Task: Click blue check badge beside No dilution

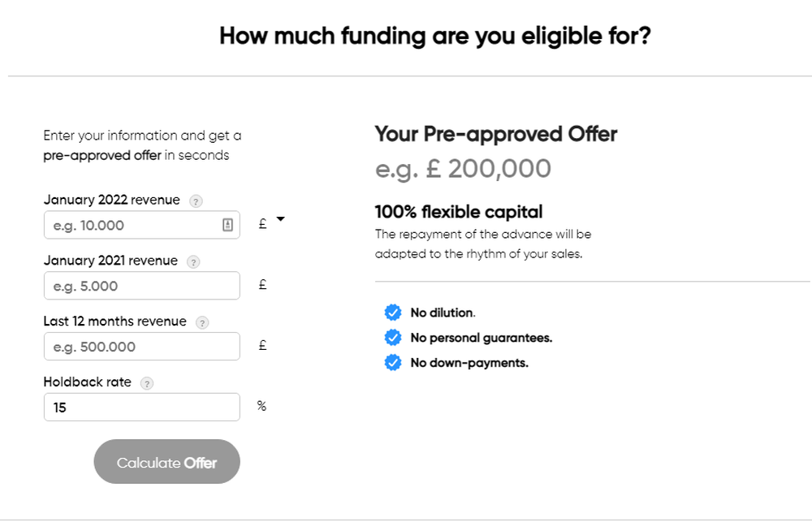Action: [393, 313]
